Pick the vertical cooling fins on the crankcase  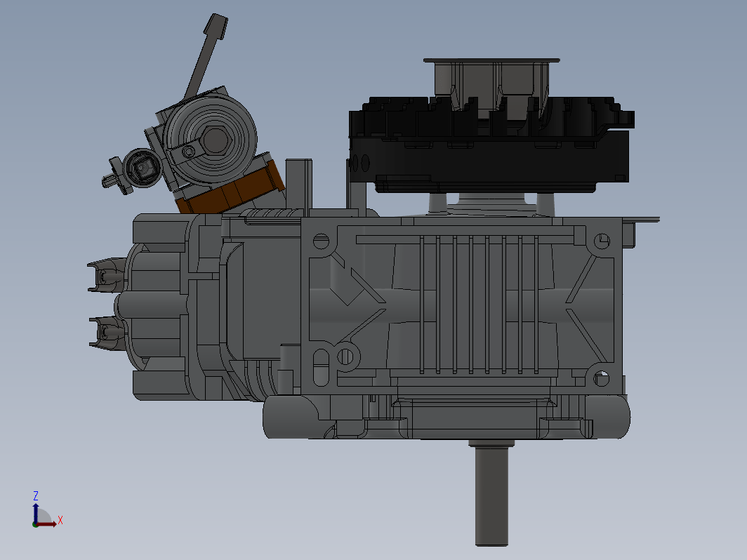(x=479, y=305)
